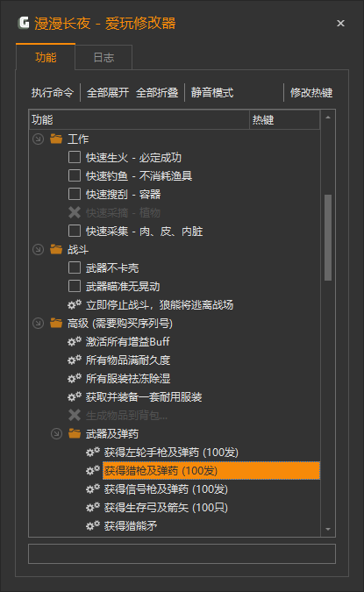Click the gear icon beside 所有物品满耐久度

75,360
